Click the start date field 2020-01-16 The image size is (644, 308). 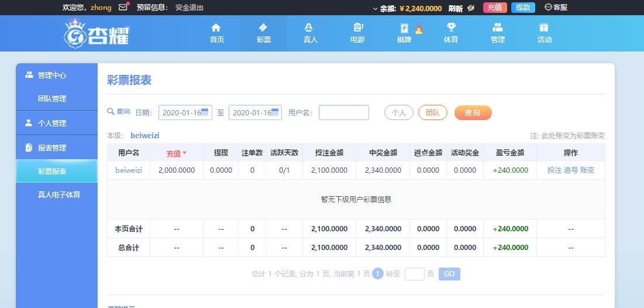point(185,112)
